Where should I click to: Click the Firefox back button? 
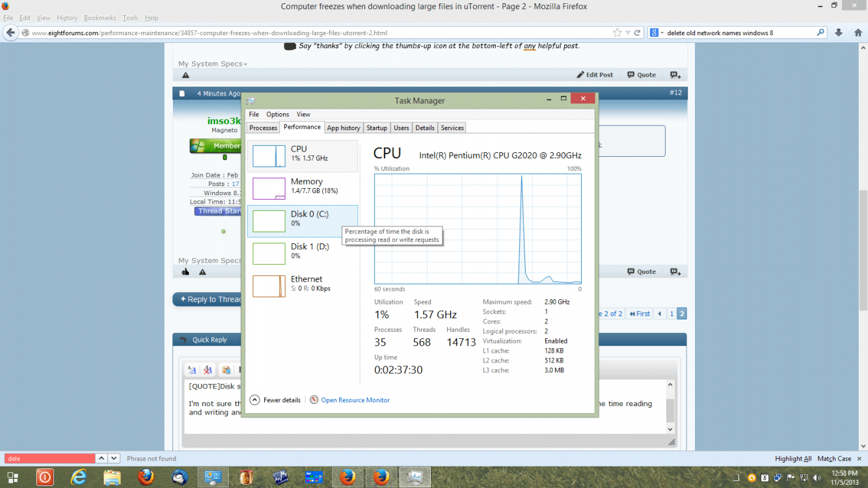click(x=10, y=33)
